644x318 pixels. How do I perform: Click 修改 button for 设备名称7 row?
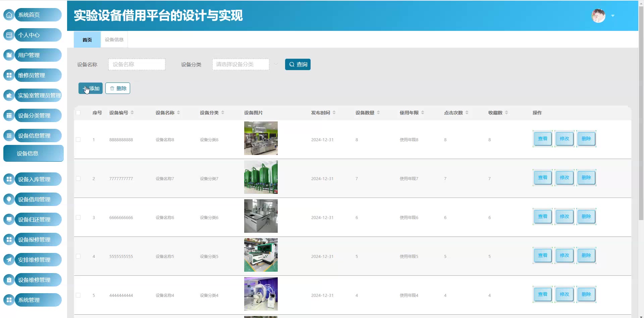565,177
